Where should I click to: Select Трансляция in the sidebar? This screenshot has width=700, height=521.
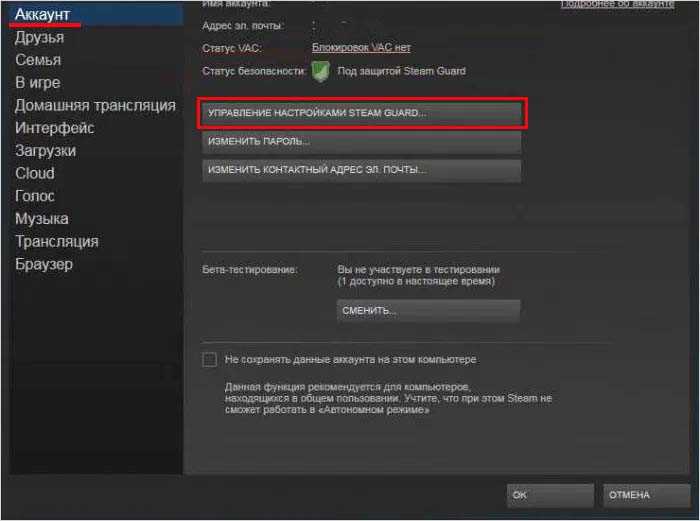click(x=57, y=242)
